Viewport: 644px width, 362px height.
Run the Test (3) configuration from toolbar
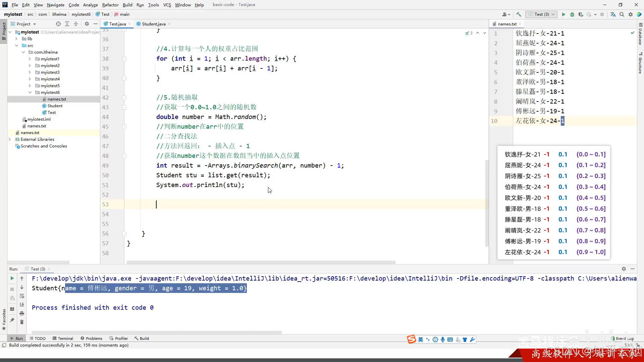(563, 14)
